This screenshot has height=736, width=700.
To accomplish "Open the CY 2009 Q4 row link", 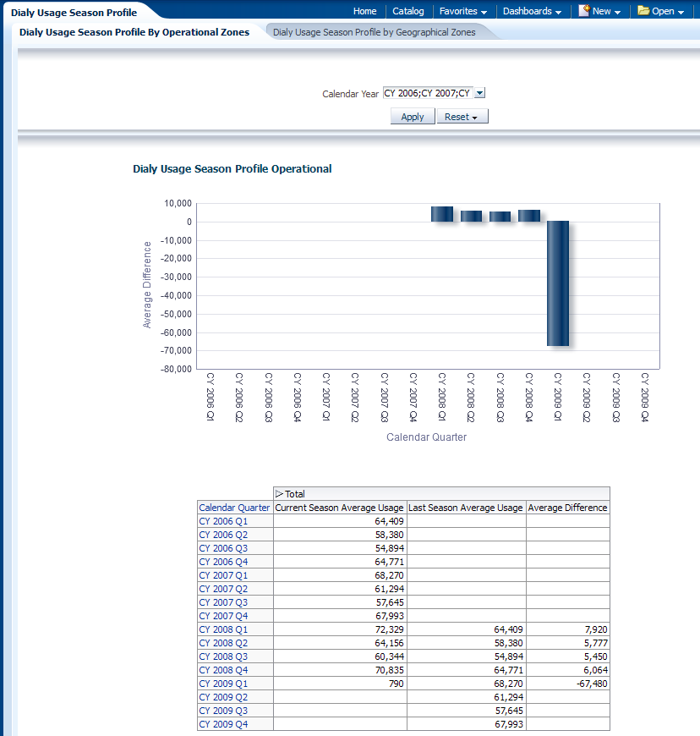I will [223, 724].
